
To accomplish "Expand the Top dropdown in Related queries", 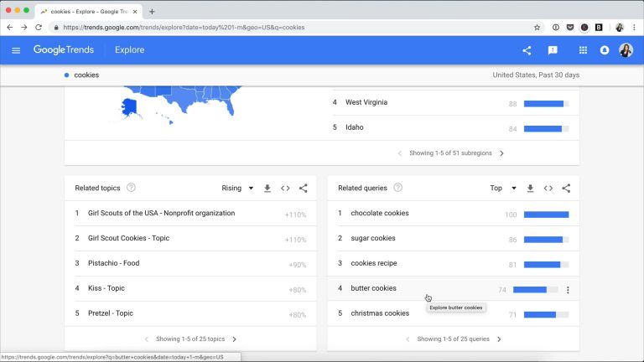I will (x=503, y=188).
